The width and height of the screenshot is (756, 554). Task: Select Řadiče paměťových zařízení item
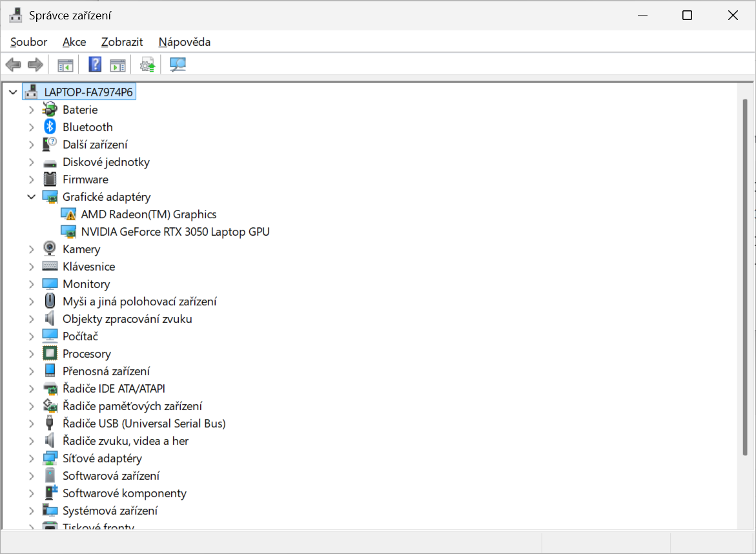(x=132, y=406)
